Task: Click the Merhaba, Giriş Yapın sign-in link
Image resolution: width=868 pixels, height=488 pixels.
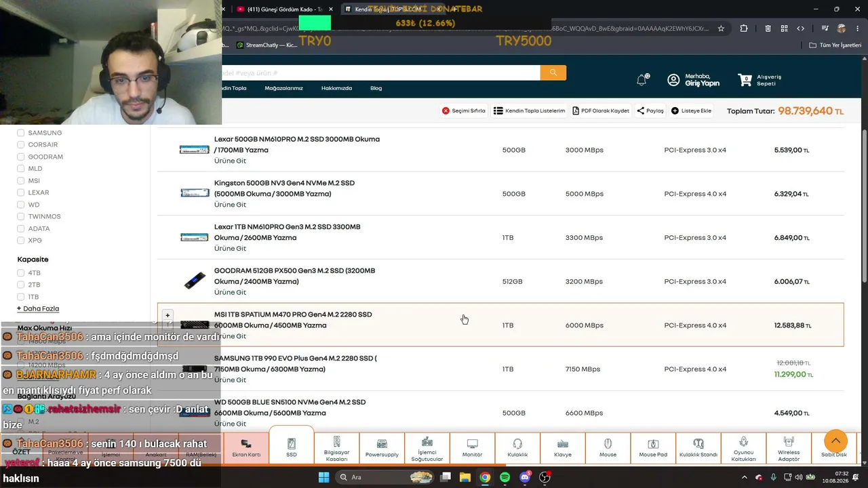Action: coord(702,80)
